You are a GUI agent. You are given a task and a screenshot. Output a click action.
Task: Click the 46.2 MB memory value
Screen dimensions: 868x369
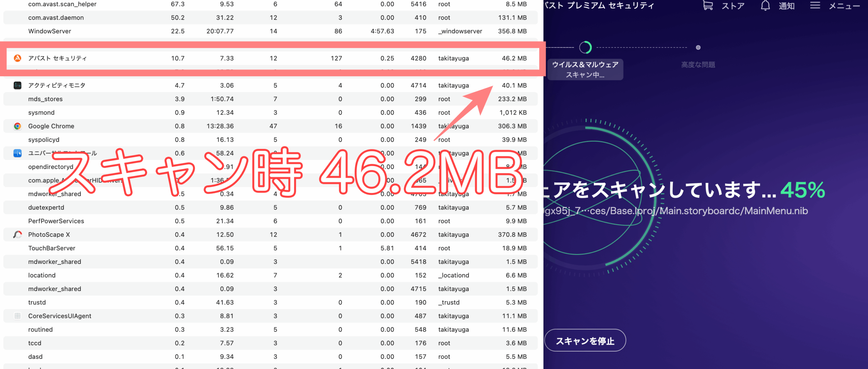point(514,58)
